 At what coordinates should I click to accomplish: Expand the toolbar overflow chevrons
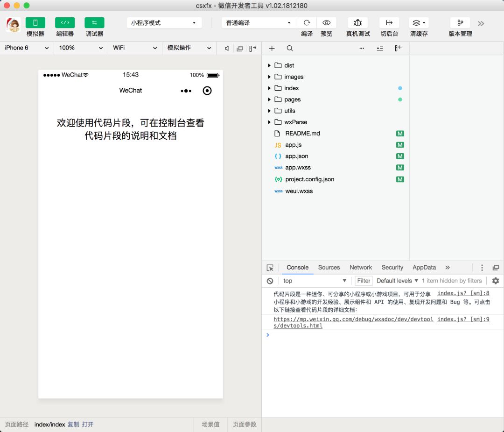[481, 23]
